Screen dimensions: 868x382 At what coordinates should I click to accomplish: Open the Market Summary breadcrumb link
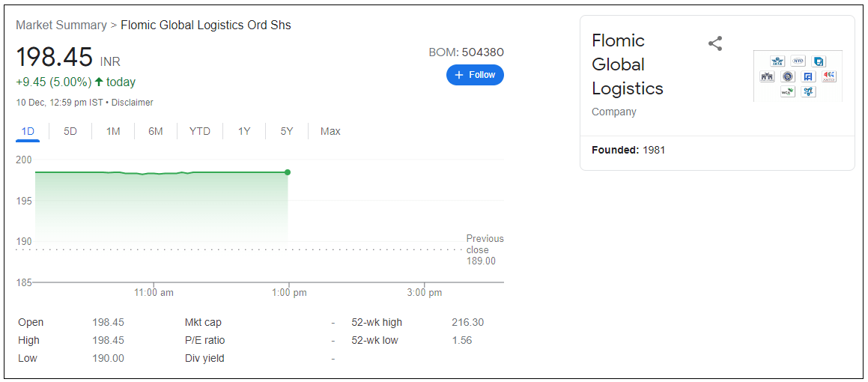[61, 25]
